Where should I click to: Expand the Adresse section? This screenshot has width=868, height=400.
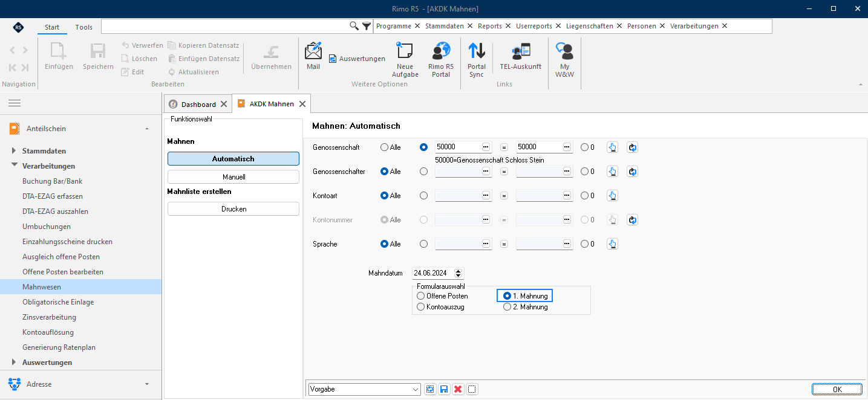tap(147, 384)
